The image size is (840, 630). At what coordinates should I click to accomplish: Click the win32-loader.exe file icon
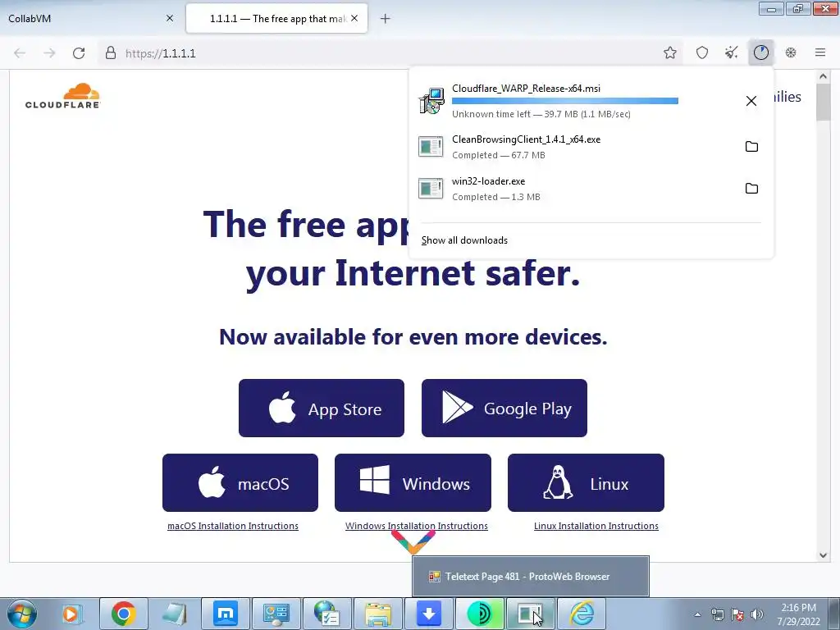[431, 188]
